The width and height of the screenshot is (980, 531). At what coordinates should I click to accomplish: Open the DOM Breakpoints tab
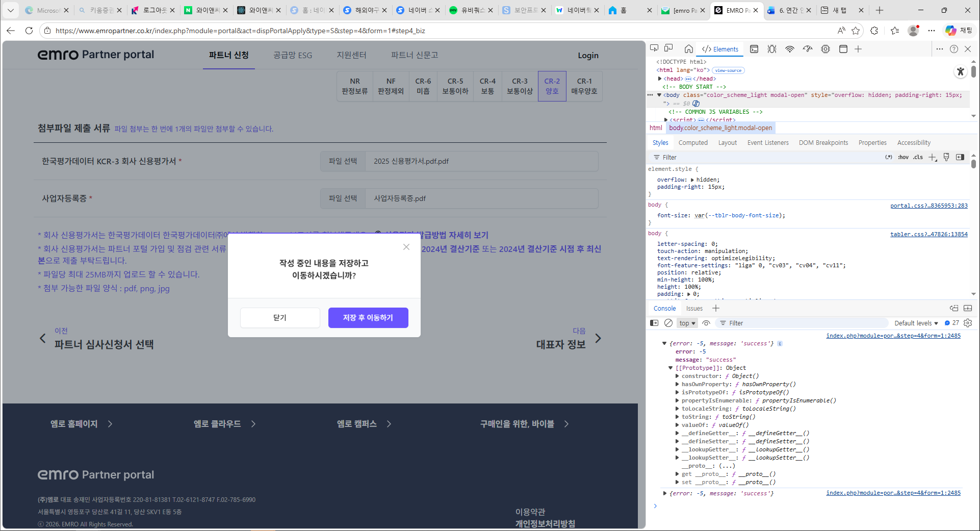pos(823,143)
